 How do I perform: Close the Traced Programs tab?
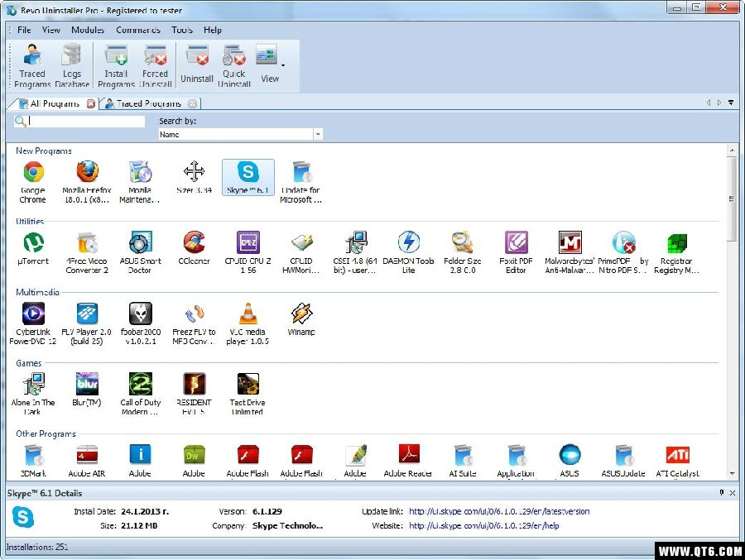[192, 103]
